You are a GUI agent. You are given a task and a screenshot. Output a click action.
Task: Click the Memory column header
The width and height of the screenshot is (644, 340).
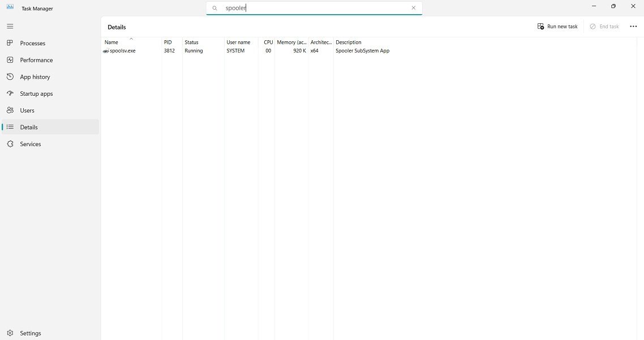[x=291, y=42]
